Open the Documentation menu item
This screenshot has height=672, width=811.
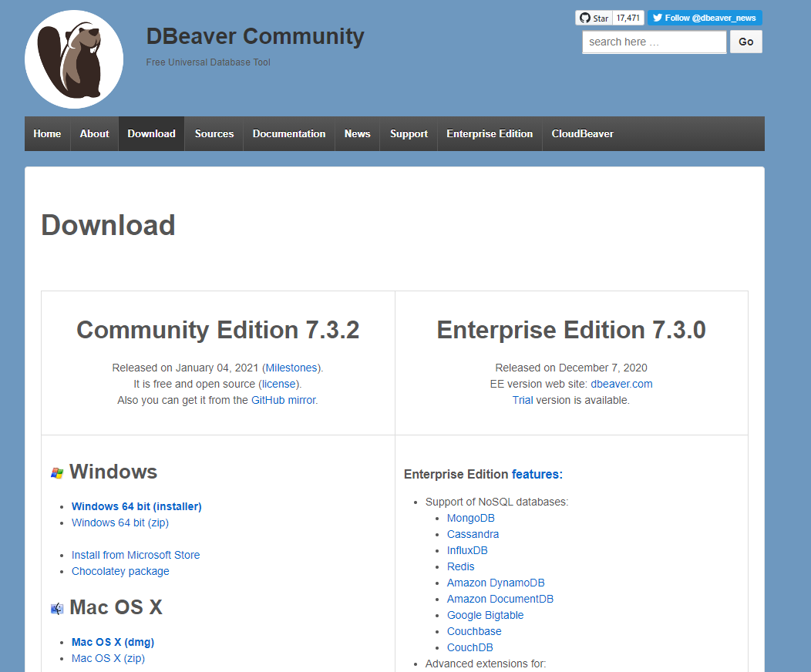tap(289, 134)
